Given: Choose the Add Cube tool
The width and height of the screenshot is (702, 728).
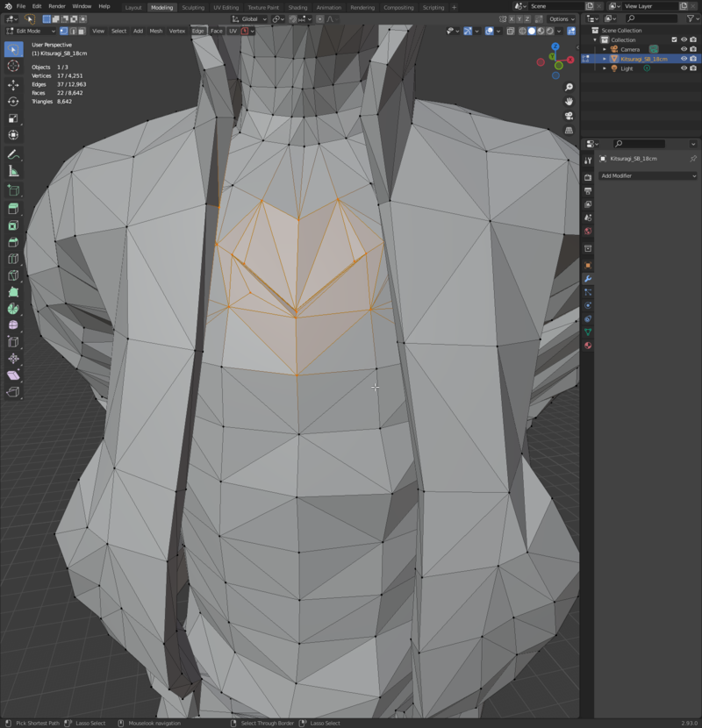Looking at the screenshot, I should 13,190.
